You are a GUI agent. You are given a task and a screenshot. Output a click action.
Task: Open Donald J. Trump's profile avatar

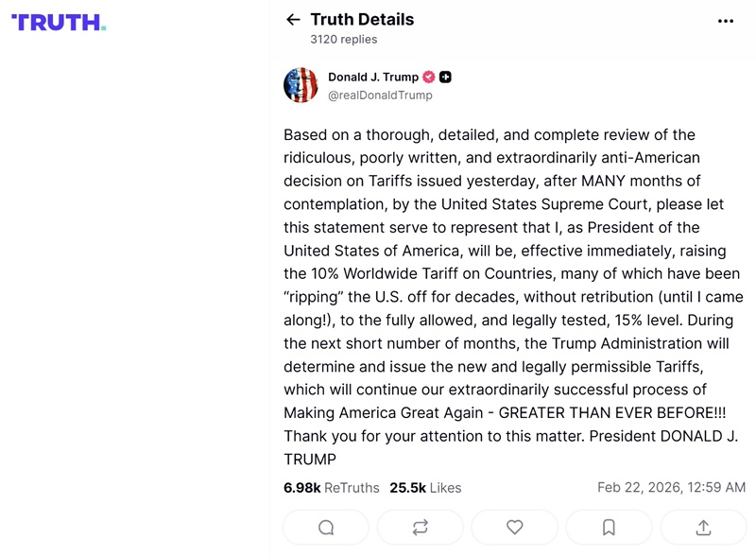point(301,85)
